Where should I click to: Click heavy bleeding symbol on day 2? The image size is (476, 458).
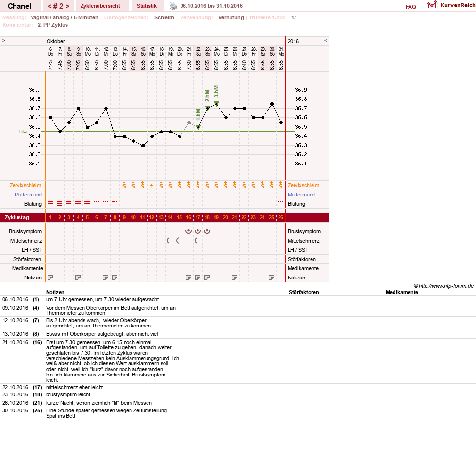coord(60,204)
